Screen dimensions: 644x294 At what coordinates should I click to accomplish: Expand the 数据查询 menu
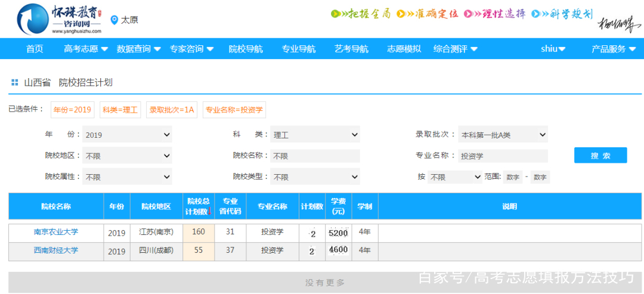(x=139, y=49)
